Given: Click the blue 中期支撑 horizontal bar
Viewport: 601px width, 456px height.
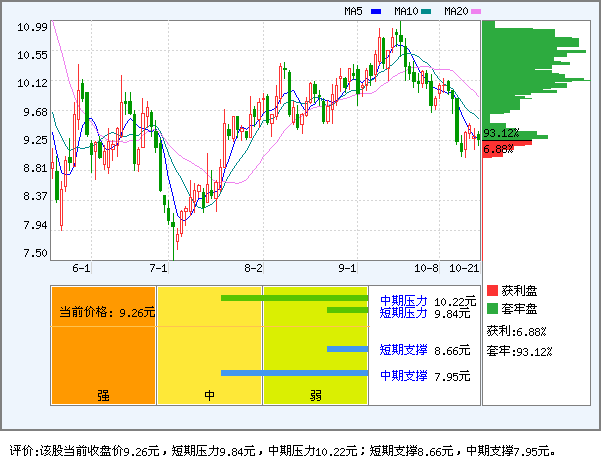Looking at the screenshot, I should [294, 374].
